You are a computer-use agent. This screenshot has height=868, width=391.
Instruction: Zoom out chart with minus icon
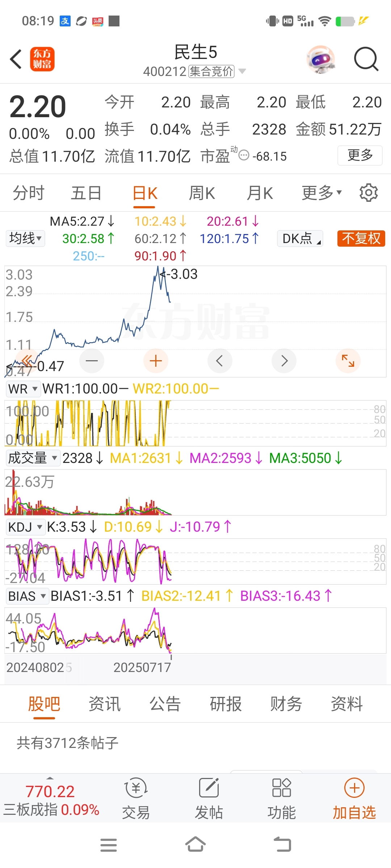pos(92,361)
